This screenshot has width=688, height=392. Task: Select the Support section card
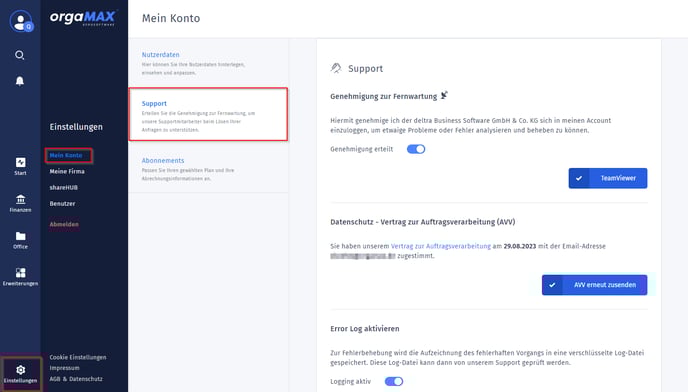(x=208, y=115)
